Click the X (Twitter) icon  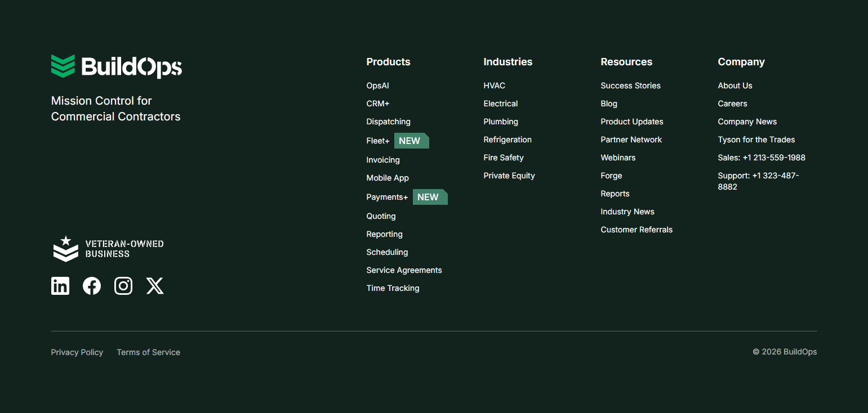point(154,285)
